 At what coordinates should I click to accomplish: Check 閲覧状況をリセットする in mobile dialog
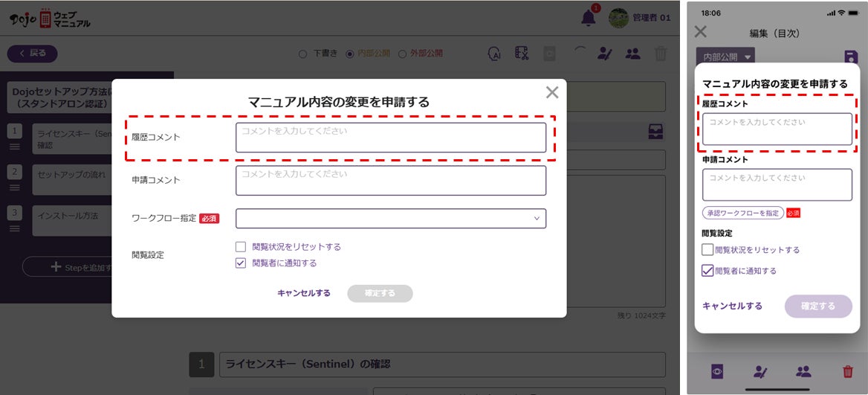pyautogui.click(x=707, y=249)
